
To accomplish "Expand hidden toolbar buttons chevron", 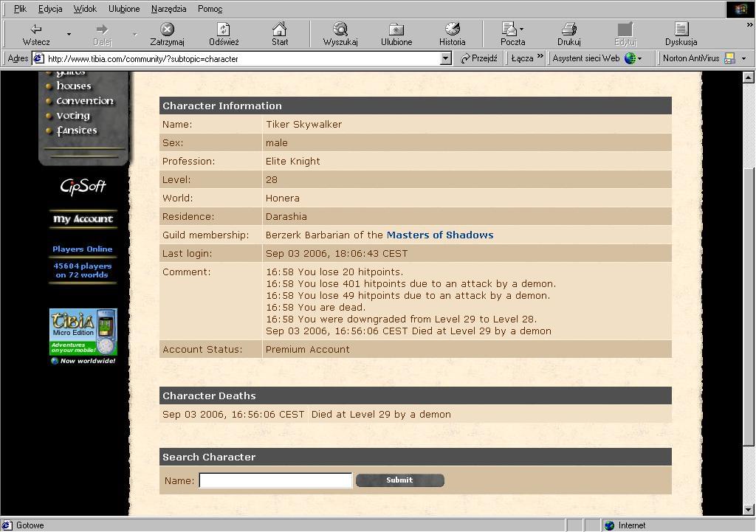I will (750, 25).
